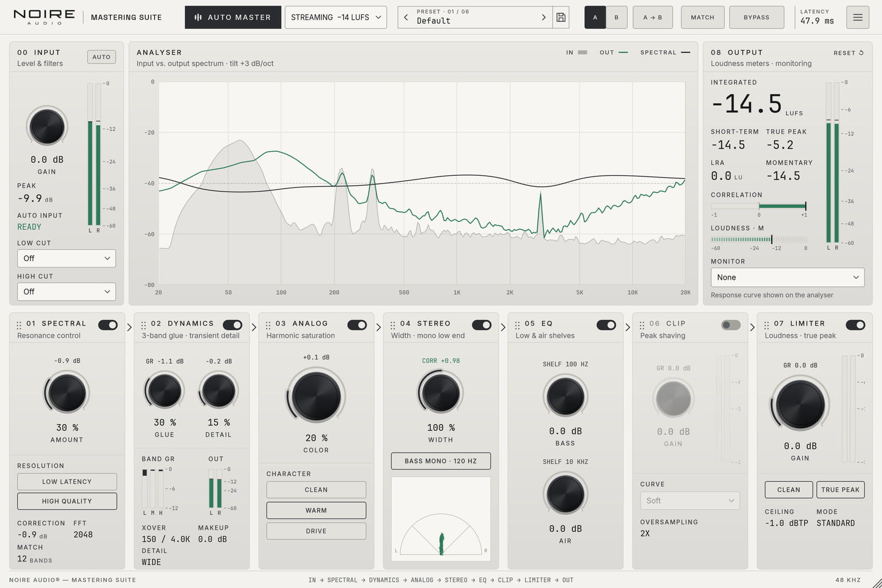Open the Streaming -14 LUFS target dropdown
This screenshot has width=882, height=588.
point(336,17)
